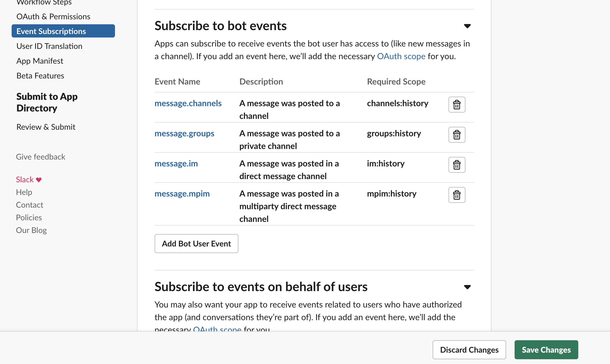Delete the message.mpim bot event
Viewport: 610px width, 364px height.
457,195
